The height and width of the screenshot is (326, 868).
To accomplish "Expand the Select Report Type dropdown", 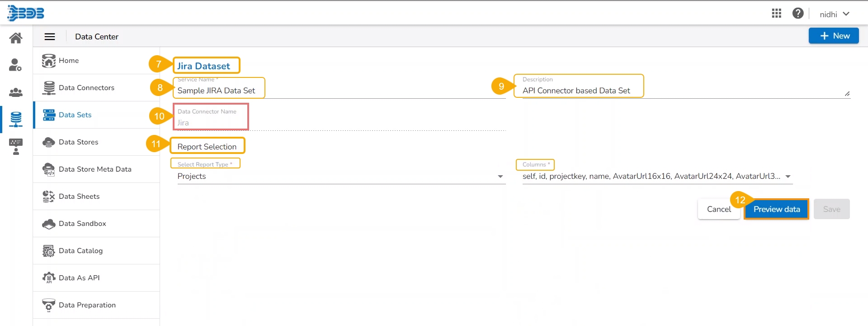I will (x=500, y=177).
